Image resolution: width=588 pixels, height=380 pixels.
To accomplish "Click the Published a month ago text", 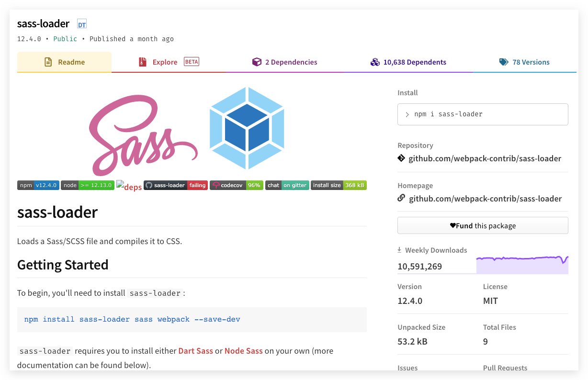I will pos(132,39).
